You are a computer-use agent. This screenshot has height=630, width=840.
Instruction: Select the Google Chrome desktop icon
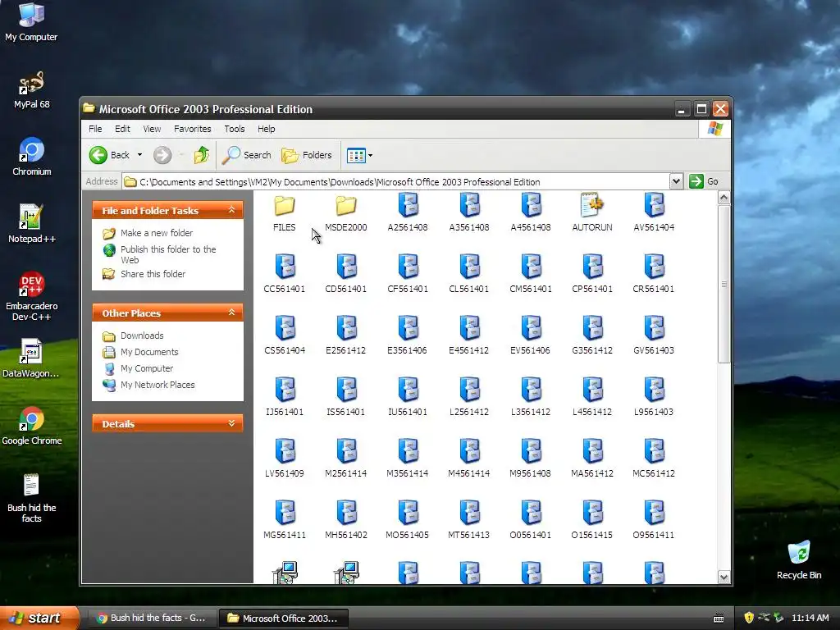pos(32,426)
